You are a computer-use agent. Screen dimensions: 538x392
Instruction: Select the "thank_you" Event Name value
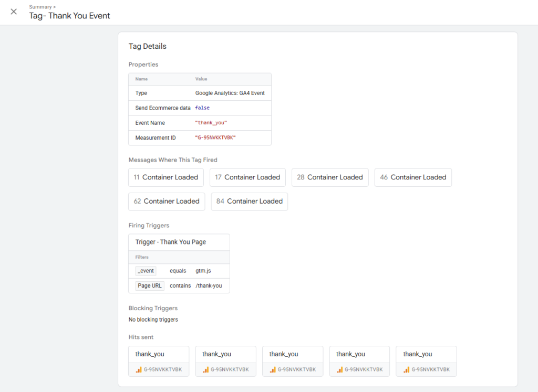[211, 123]
